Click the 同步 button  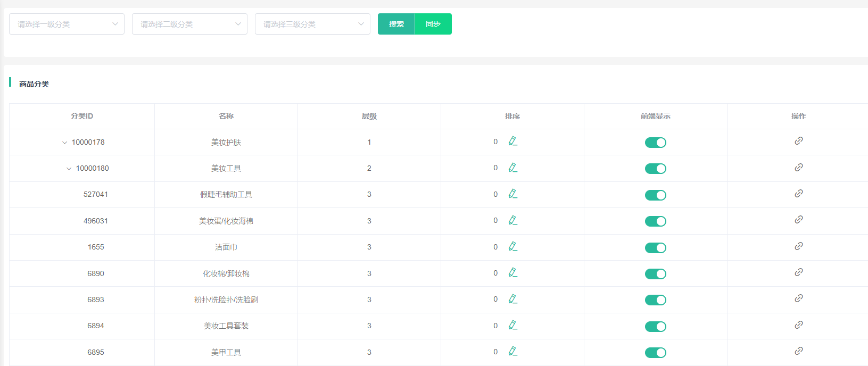coord(433,24)
